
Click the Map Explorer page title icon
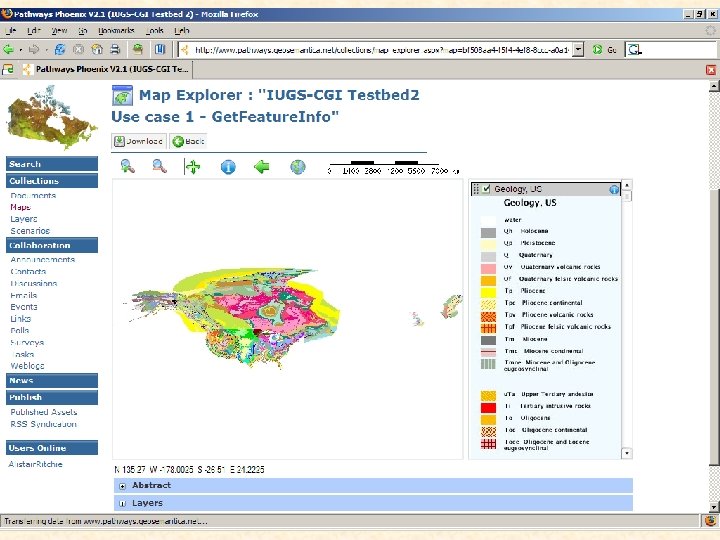pos(122,96)
